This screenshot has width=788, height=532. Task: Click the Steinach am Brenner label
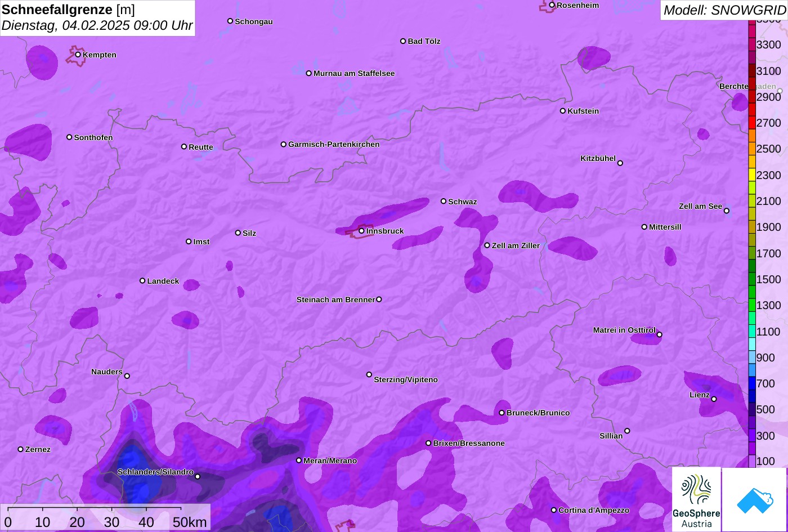(x=335, y=299)
